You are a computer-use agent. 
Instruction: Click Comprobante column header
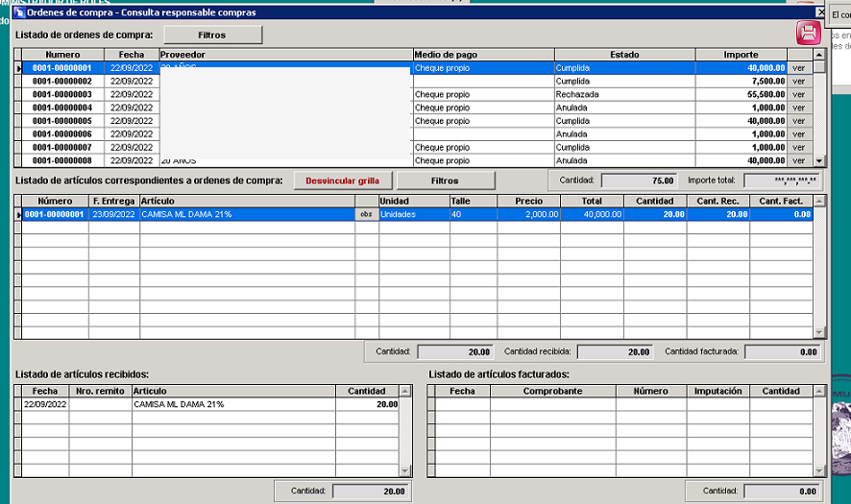coord(553,391)
